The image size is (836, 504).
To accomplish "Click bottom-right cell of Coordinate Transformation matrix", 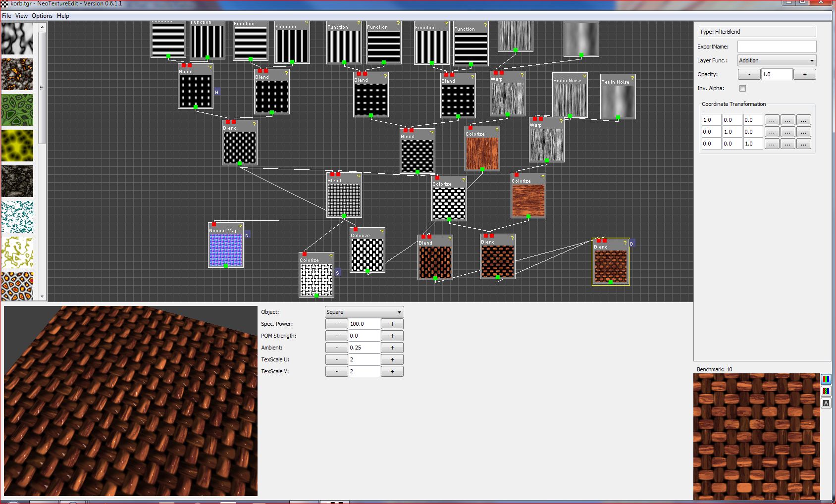I will click(x=753, y=144).
